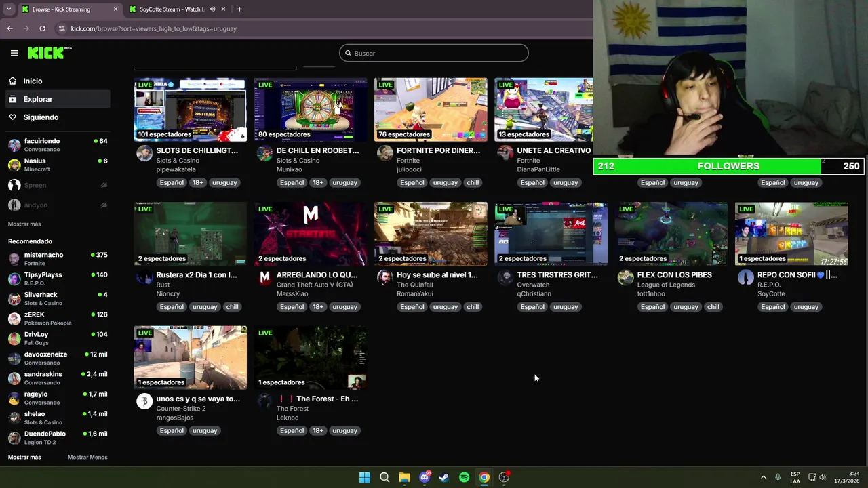The image size is (868, 488).
Task: Open FLEX CON LOS PIBES stream thumbnail
Action: click(671, 233)
